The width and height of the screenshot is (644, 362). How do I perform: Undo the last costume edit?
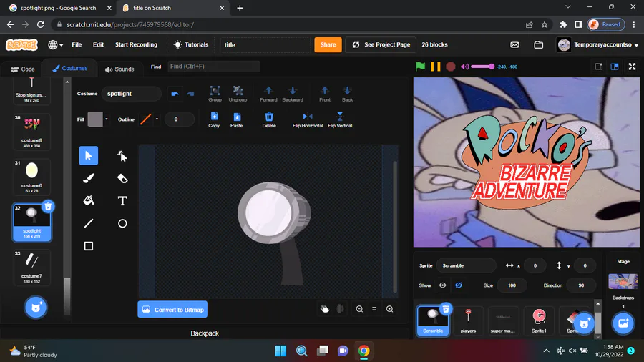click(175, 94)
